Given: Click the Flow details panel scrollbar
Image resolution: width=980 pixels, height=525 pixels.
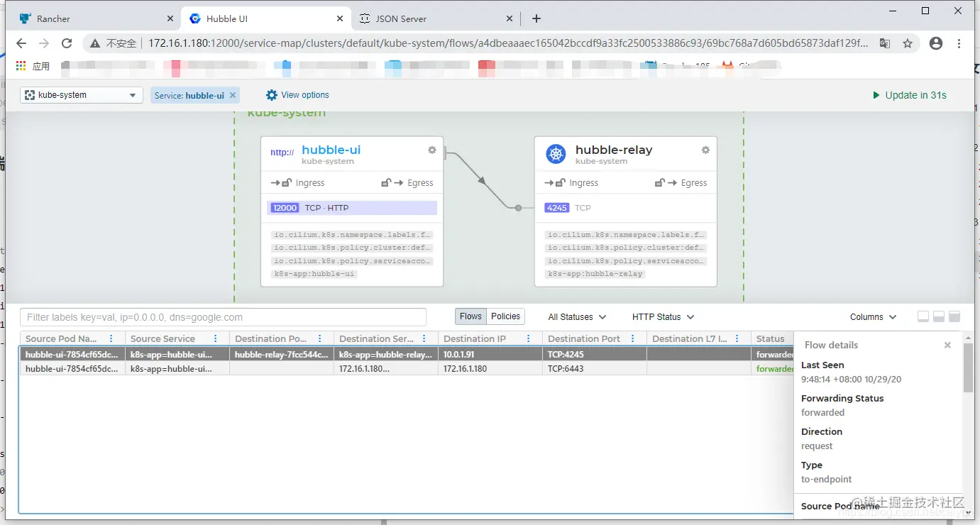Looking at the screenshot, I should click(x=968, y=368).
